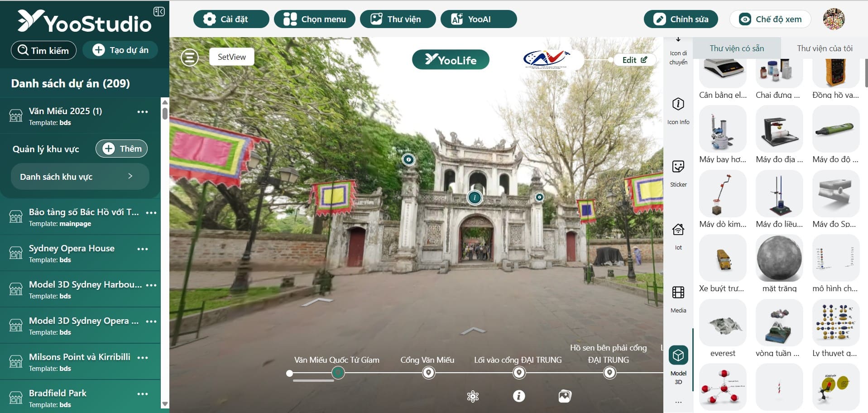The height and width of the screenshot is (413, 868).
Task: Choose Máy đo địa 3D model thumbnail
Action: pos(779,129)
